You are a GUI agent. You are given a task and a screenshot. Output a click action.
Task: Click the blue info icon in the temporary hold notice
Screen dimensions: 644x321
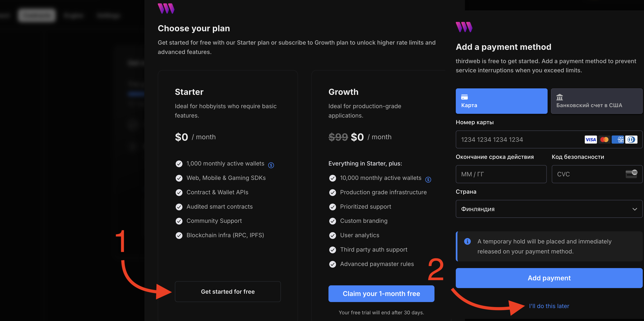click(467, 241)
